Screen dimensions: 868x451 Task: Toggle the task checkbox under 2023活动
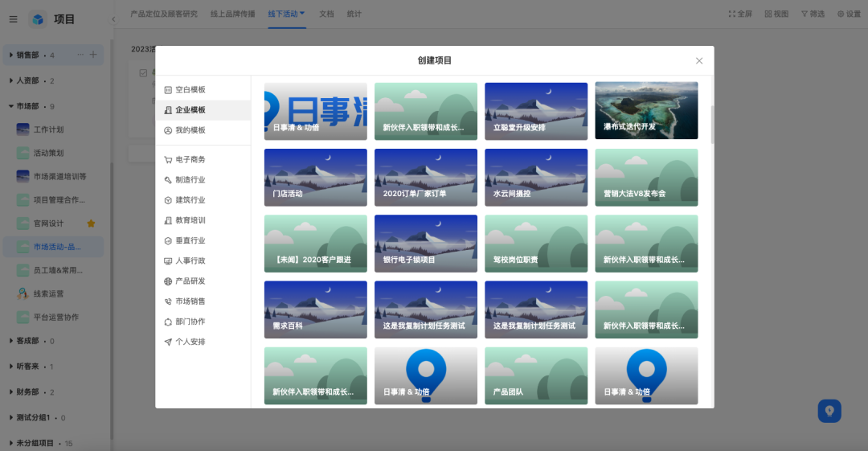tap(143, 73)
